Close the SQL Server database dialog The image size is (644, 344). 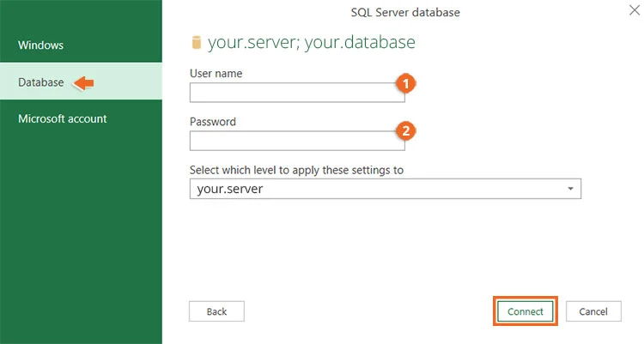click(635, 10)
